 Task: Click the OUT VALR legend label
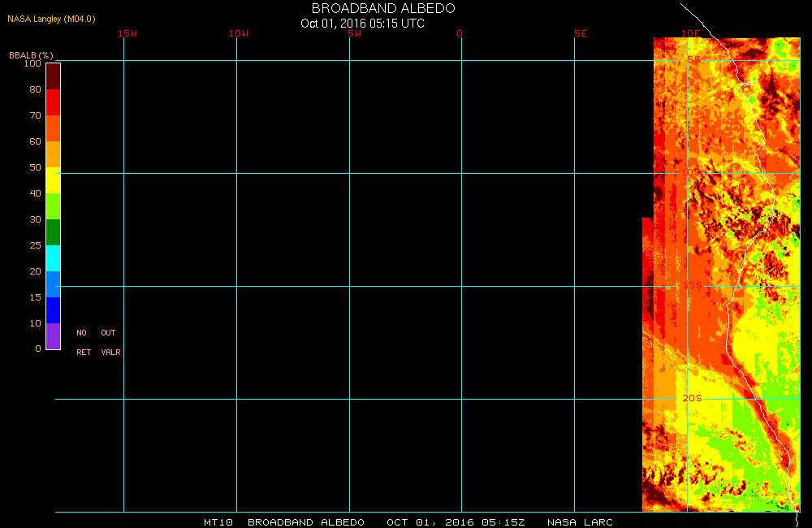(110, 342)
